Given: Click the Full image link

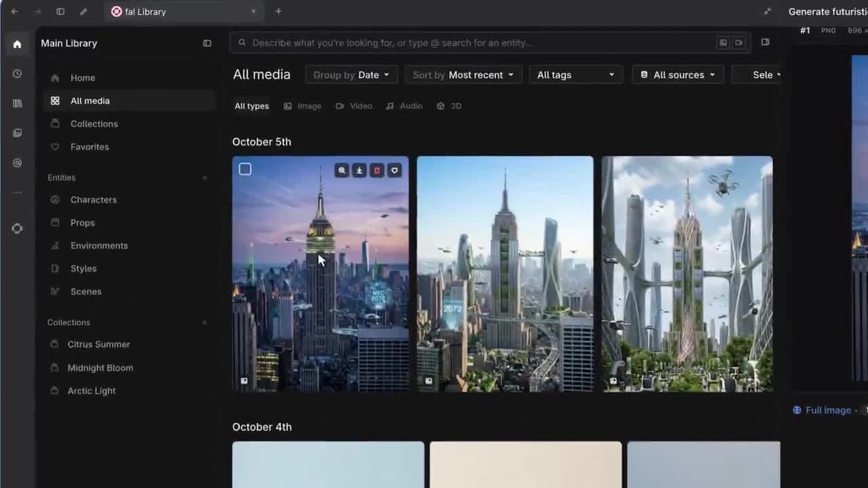Looking at the screenshot, I should coord(828,410).
